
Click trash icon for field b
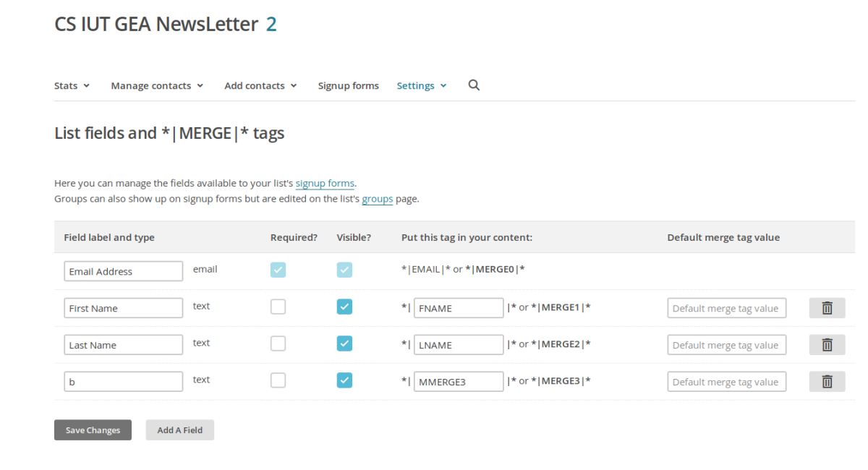(x=827, y=382)
